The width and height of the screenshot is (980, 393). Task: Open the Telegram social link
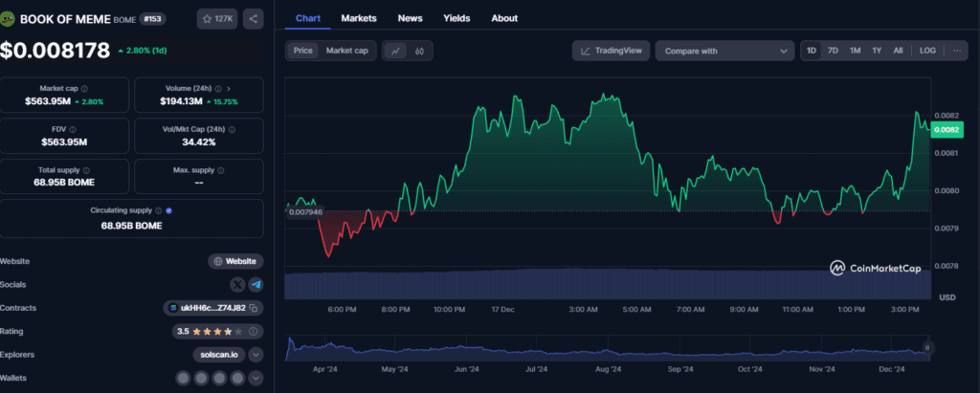[256, 285]
